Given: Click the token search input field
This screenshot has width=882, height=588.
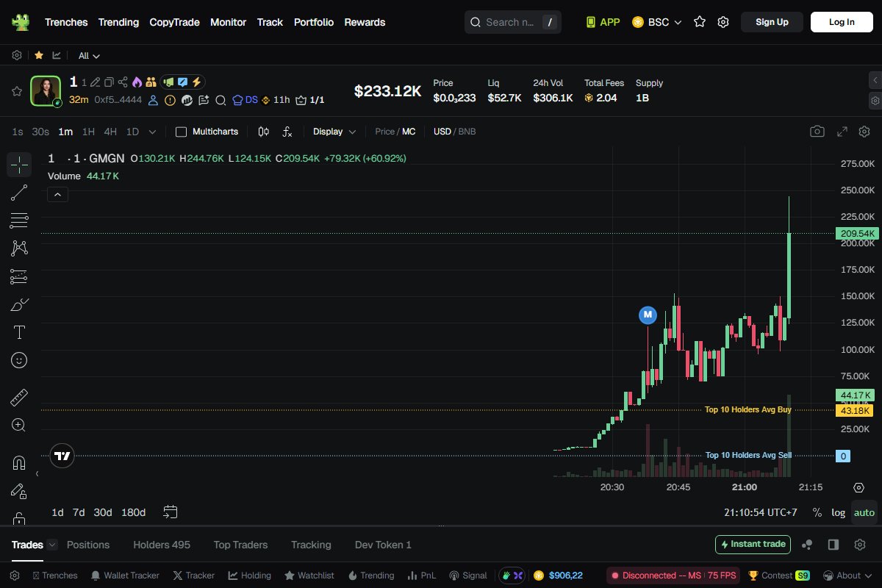Looking at the screenshot, I should pos(512,22).
